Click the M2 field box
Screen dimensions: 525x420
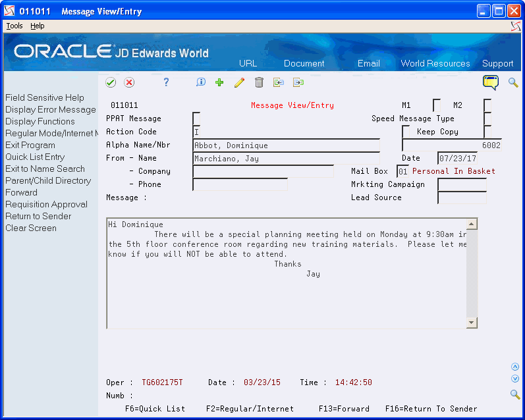pos(487,105)
